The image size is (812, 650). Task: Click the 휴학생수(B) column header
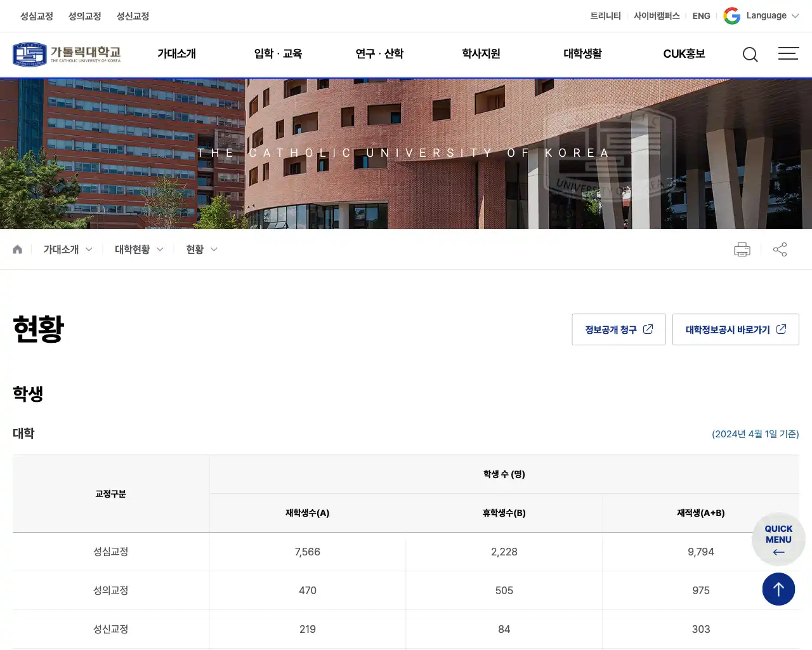(504, 513)
